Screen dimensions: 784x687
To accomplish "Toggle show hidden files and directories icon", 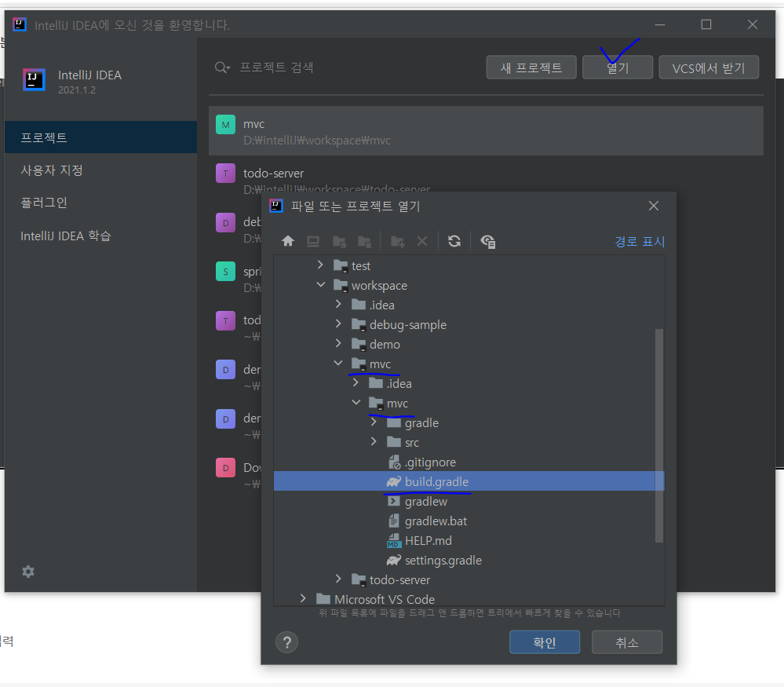I will coord(487,242).
